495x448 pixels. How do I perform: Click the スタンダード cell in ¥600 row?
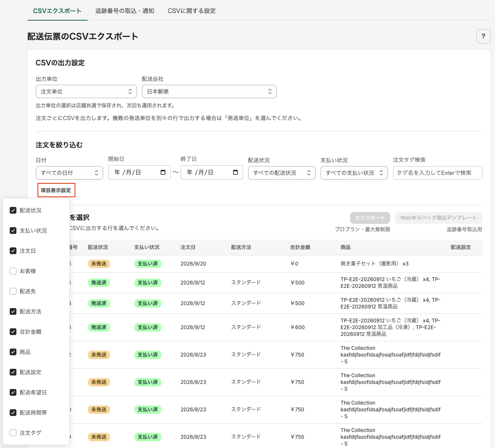[x=246, y=327]
